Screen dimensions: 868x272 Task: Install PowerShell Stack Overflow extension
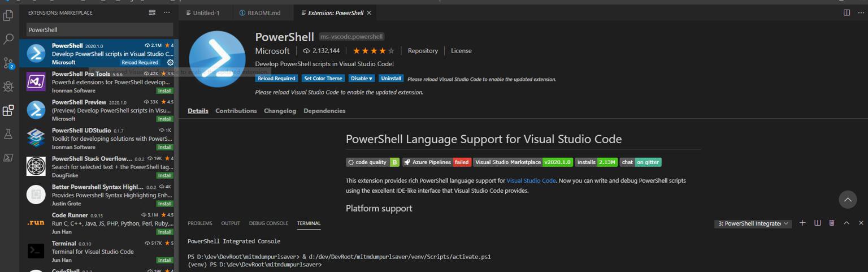tap(164, 175)
